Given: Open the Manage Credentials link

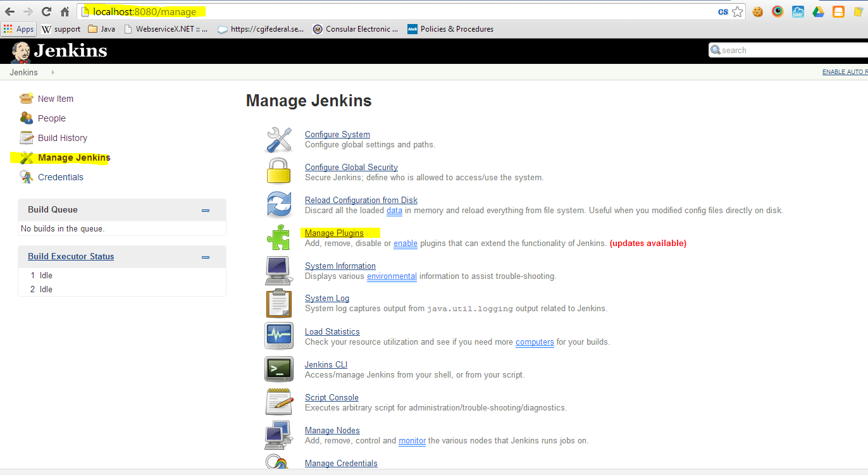Looking at the screenshot, I should [341, 463].
